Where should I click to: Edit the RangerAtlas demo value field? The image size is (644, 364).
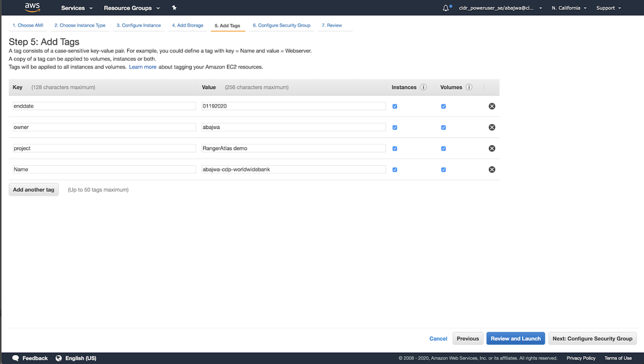(x=293, y=148)
